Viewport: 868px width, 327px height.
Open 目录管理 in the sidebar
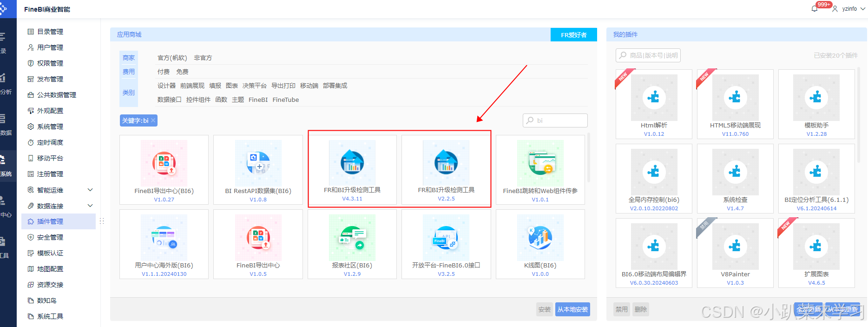50,32
